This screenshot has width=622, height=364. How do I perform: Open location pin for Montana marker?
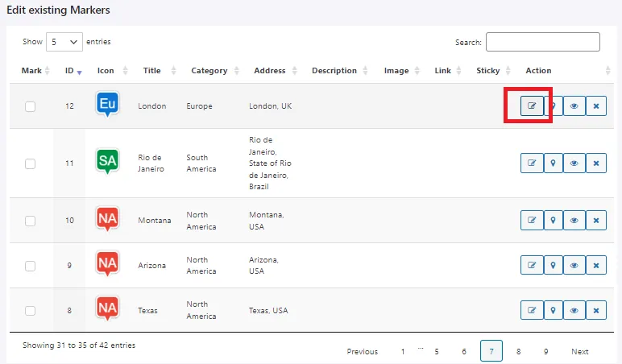point(553,220)
